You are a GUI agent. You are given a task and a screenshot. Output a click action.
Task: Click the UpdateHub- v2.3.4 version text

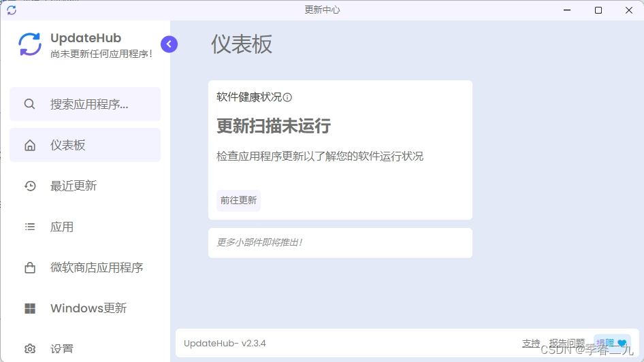pos(225,343)
